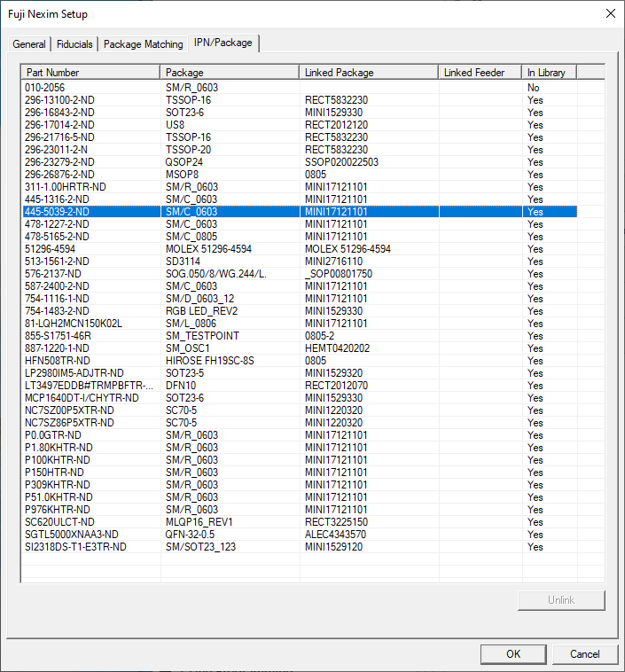
Task: Select part SI2318DS-T1-E3TR-ND row
Action: pyautogui.click(x=300, y=547)
